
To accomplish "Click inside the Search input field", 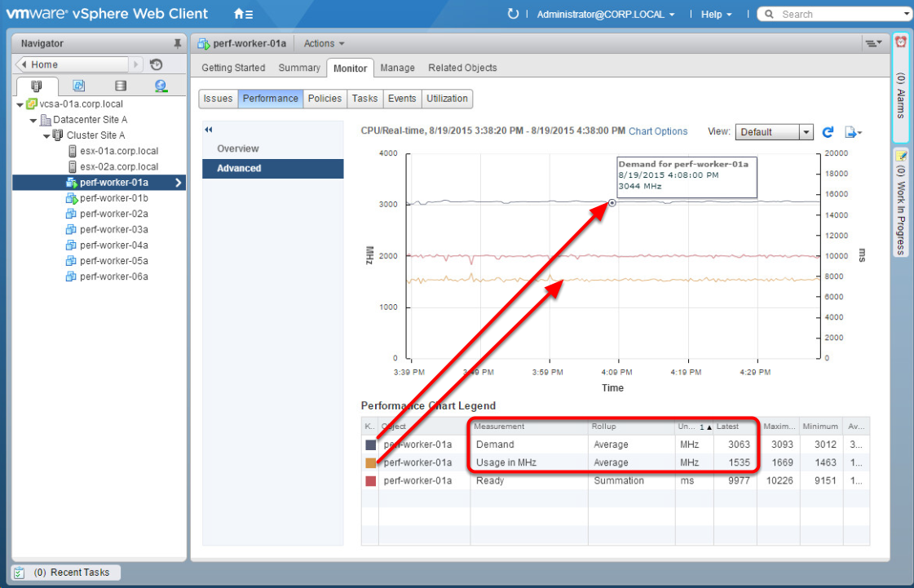I will point(839,14).
